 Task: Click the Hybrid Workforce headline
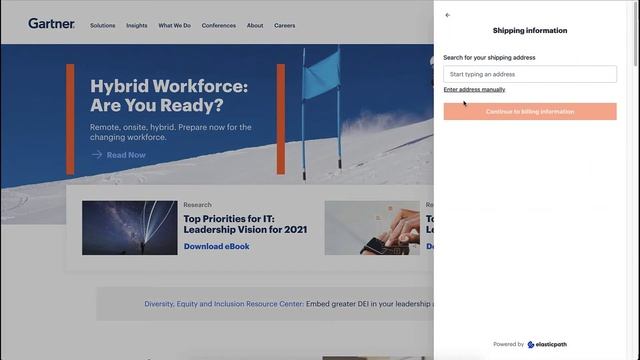pyautogui.click(x=169, y=96)
